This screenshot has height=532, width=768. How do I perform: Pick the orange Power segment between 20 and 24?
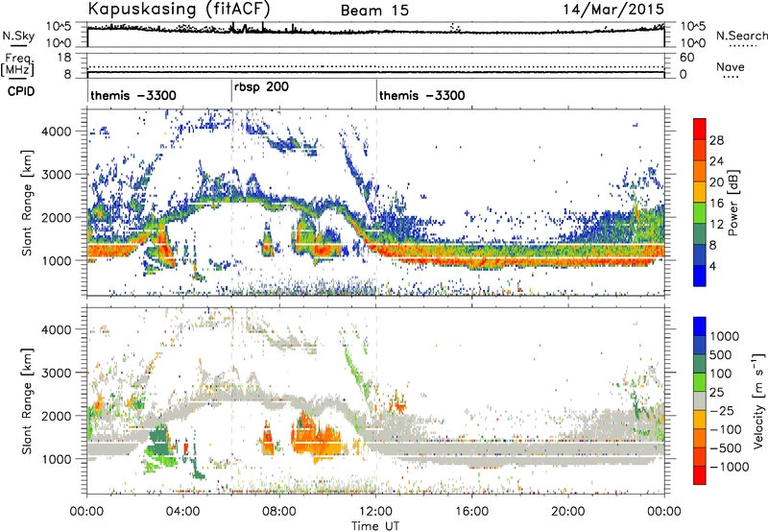(700, 171)
